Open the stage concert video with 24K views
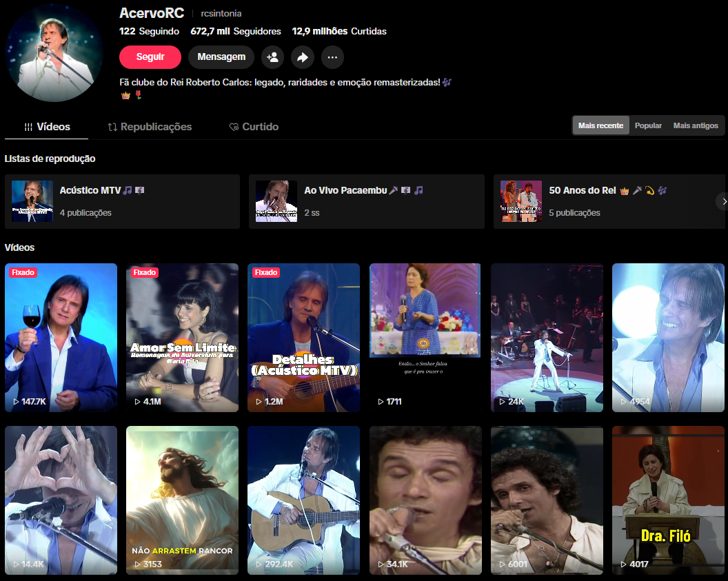The width and height of the screenshot is (728, 581). pos(547,338)
